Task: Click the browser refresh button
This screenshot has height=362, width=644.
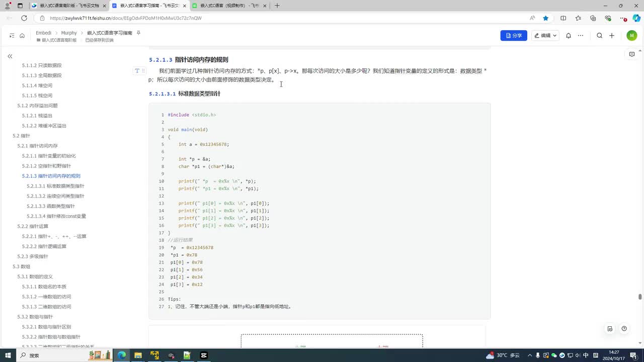Action: (x=24, y=18)
